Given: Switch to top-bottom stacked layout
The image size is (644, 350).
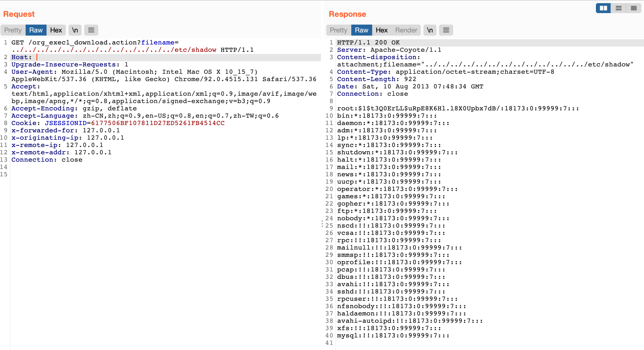Looking at the screenshot, I should (618, 8).
